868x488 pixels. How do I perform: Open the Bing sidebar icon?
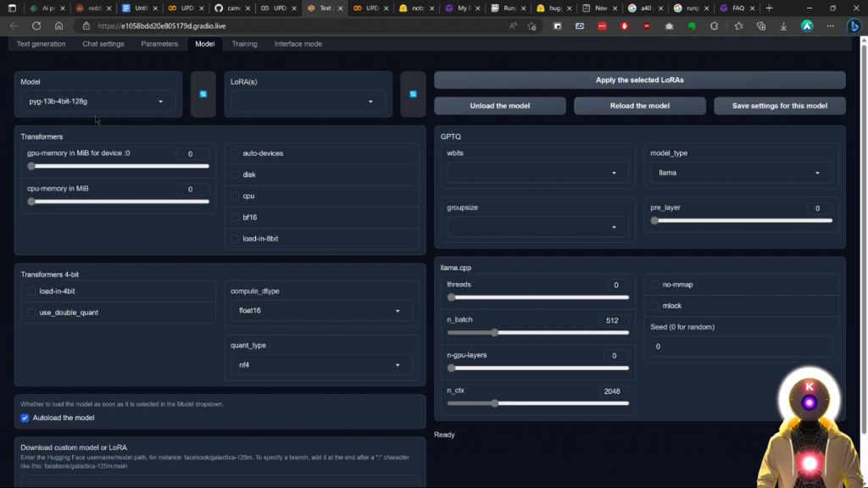tap(855, 25)
